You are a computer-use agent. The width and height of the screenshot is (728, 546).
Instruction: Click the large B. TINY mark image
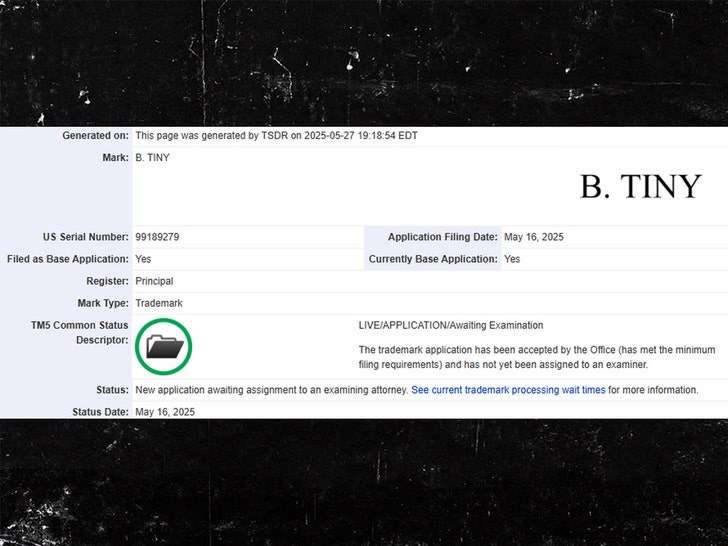pos(640,187)
